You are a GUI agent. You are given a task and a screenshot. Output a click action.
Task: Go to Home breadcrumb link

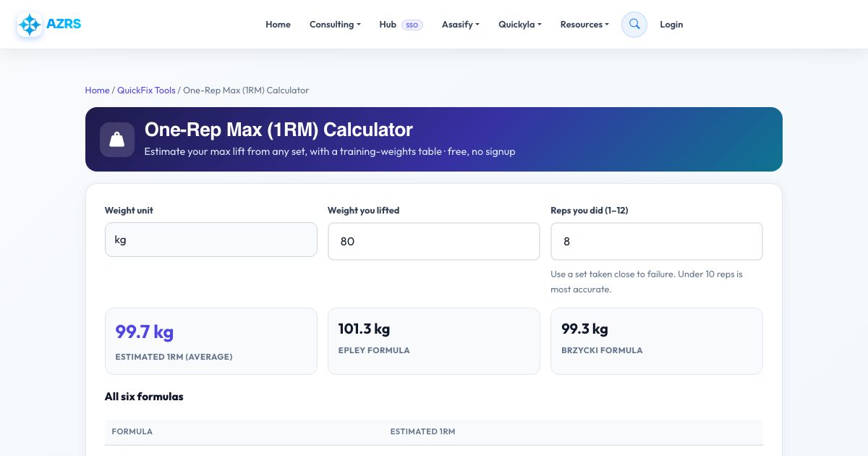pos(97,90)
